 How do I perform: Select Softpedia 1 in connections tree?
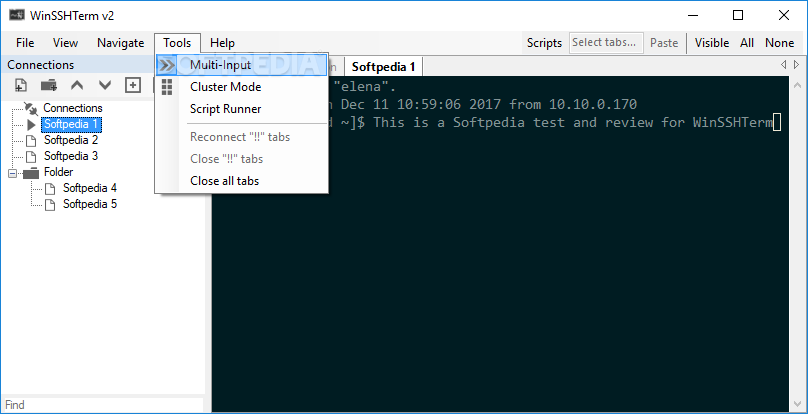pyautogui.click(x=71, y=124)
